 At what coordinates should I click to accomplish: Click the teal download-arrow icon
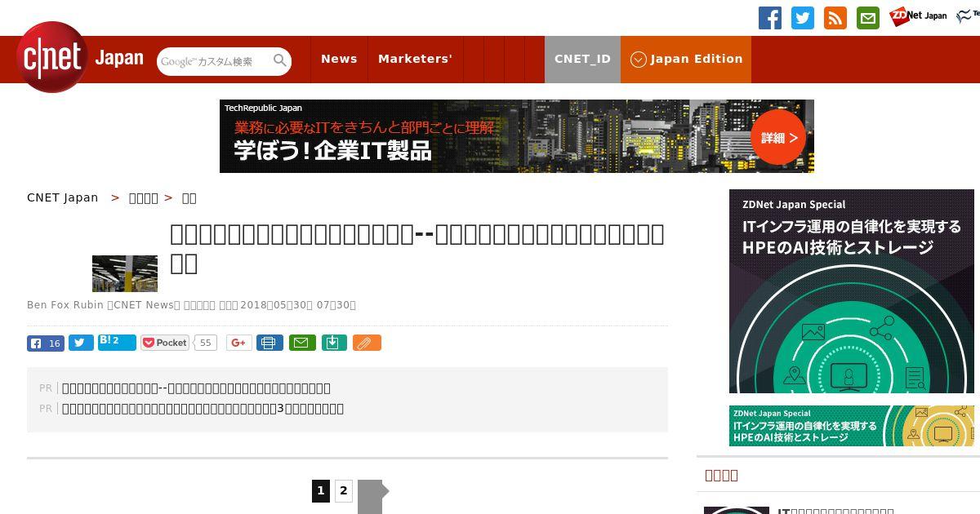click(333, 343)
